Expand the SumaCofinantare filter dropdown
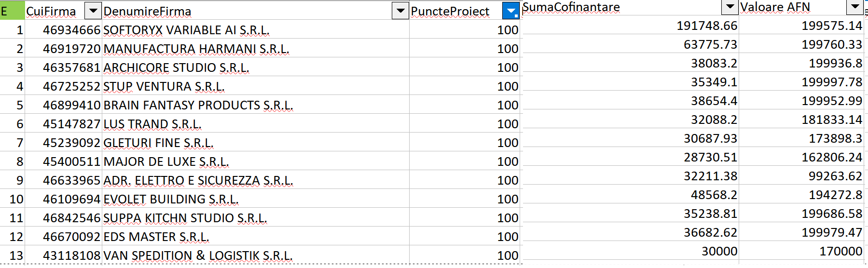 click(x=729, y=7)
